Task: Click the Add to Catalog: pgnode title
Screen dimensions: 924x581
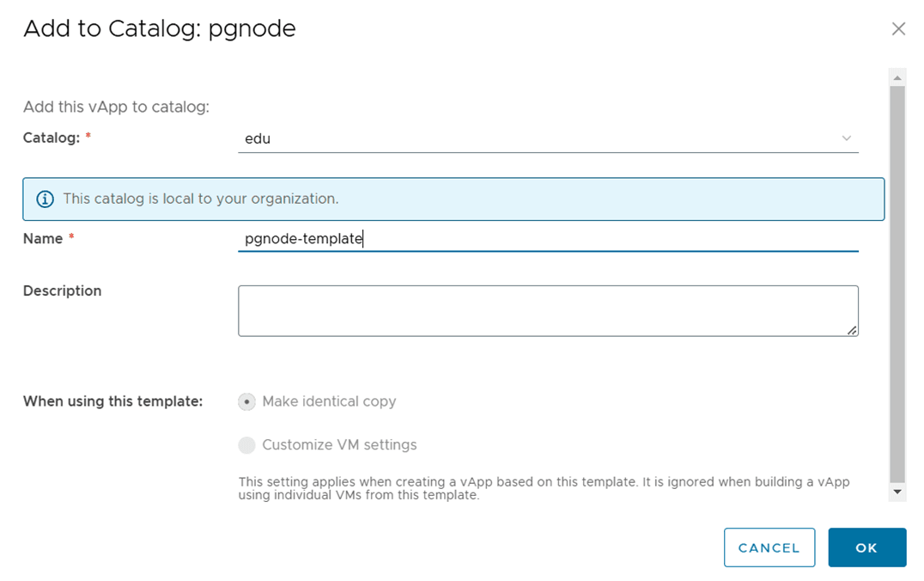Action: pos(159,29)
